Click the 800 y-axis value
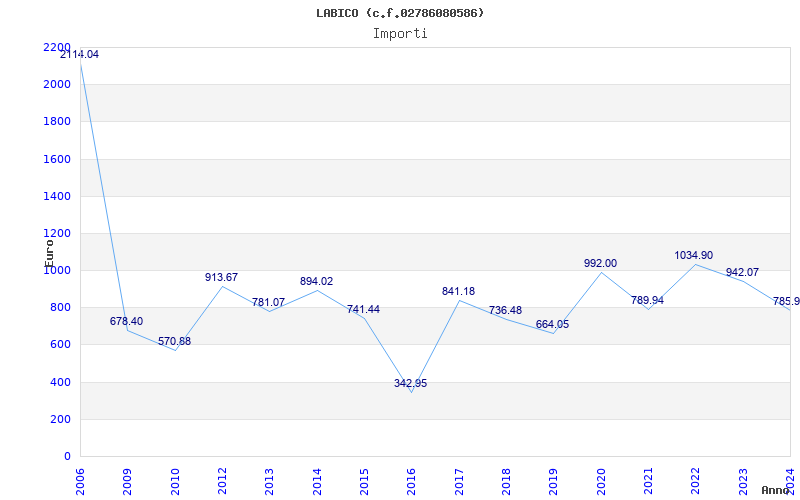The width and height of the screenshot is (800, 500). pyautogui.click(x=60, y=308)
